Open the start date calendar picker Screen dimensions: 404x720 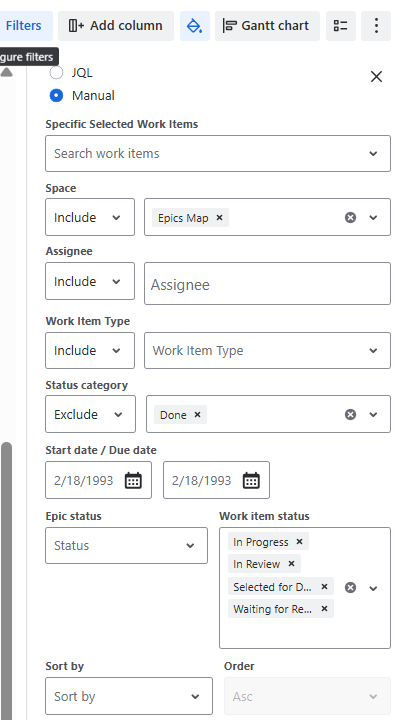click(134, 480)
